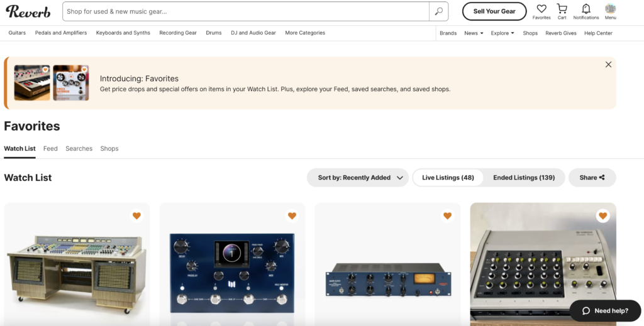Unfavorite the vintage mixer listing
This screenshot has height=326, width=644.
pos(602,216)
